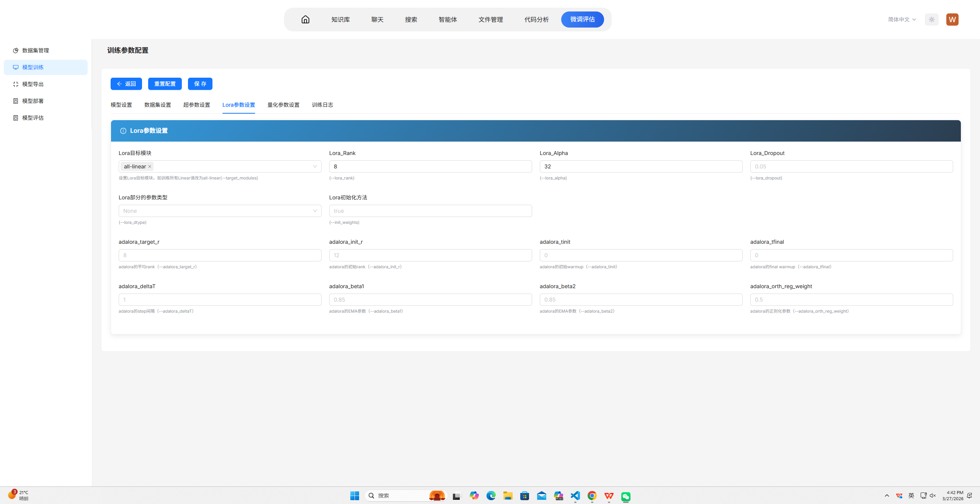This screenshot has height=504, width=980.
Task: Open the 知识库 navigation item
Action: 340,20
